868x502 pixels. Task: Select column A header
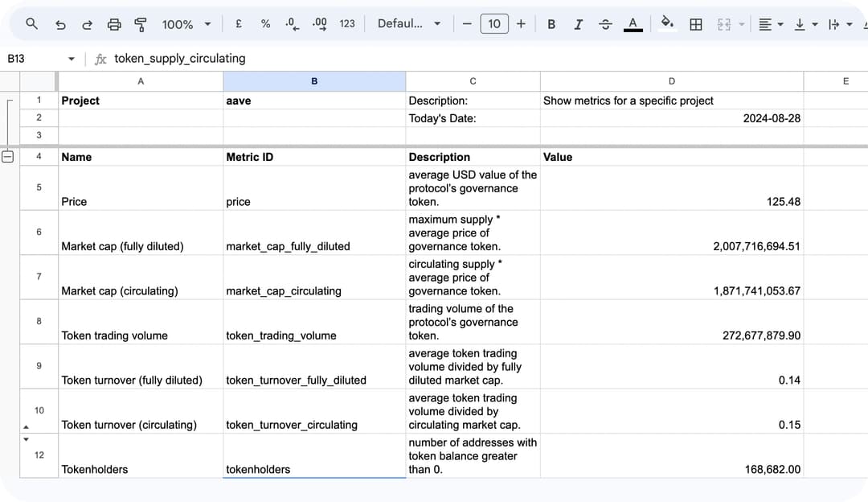pyautogui.click(x=141, y=81)
